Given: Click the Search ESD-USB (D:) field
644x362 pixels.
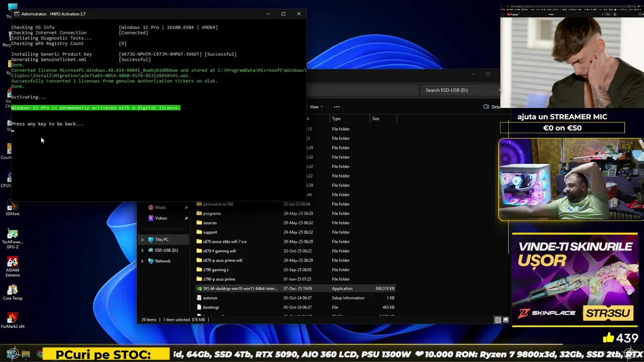Looking at the screenshot, I should click(x=460, y=90).
